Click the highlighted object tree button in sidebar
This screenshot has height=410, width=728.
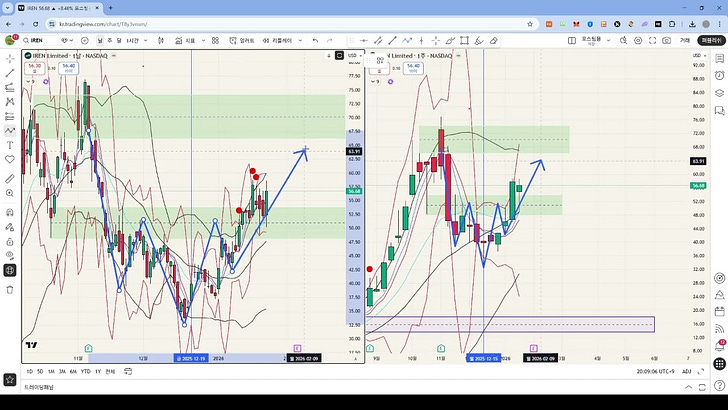[10, 270]
